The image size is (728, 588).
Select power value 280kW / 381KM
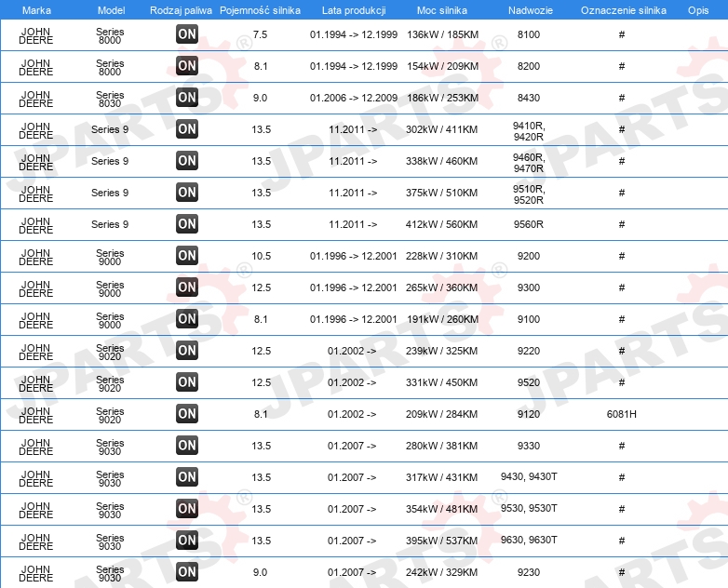point(441,446)
